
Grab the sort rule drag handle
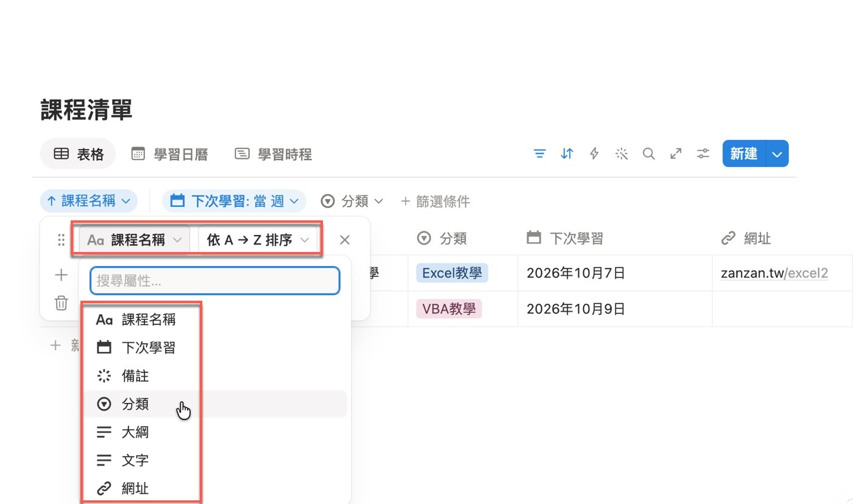pyautogui.click(x=61, y=240)
